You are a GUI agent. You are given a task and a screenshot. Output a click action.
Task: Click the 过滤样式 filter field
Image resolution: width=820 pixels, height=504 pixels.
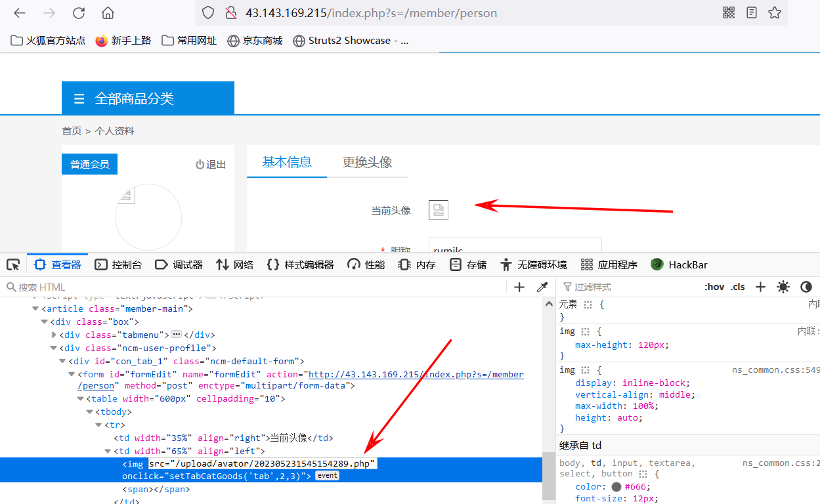click(630, 287)
